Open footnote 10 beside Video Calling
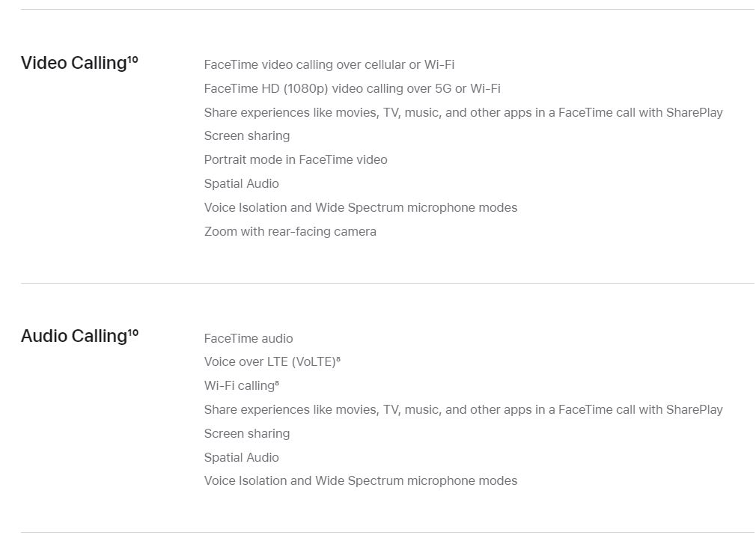 pyautogui.click(x=132, y=59)
